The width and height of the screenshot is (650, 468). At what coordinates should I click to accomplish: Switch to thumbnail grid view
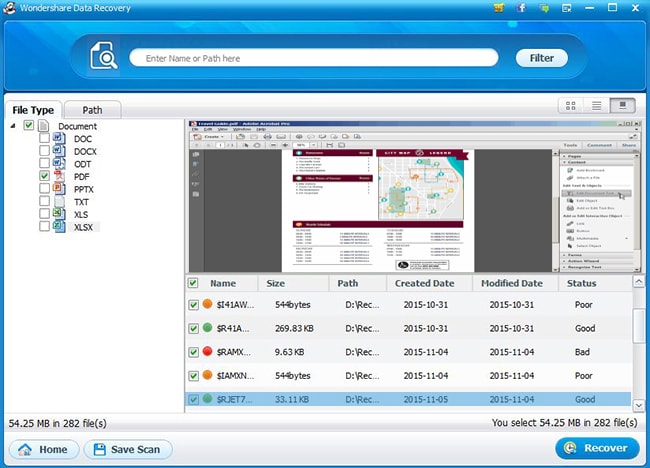(571, 106)
